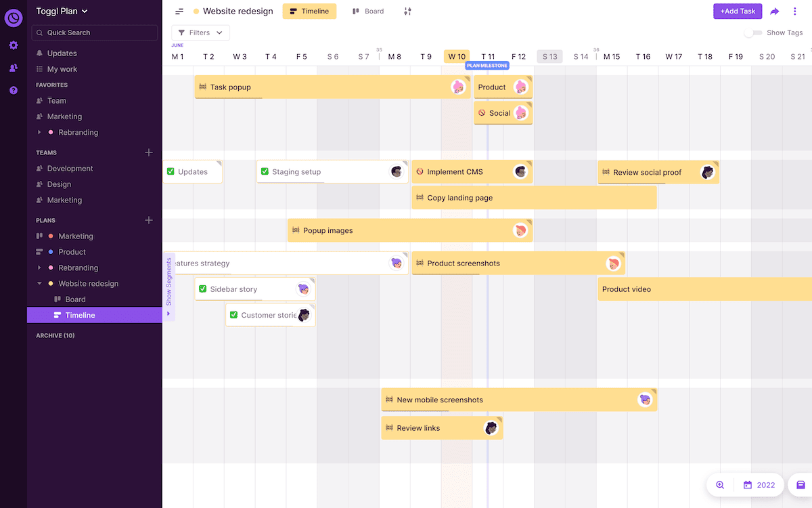Open the share/export arrow icon in toolbar
Image resolution: width=812 pixels, height=508 pixels.
775,11
